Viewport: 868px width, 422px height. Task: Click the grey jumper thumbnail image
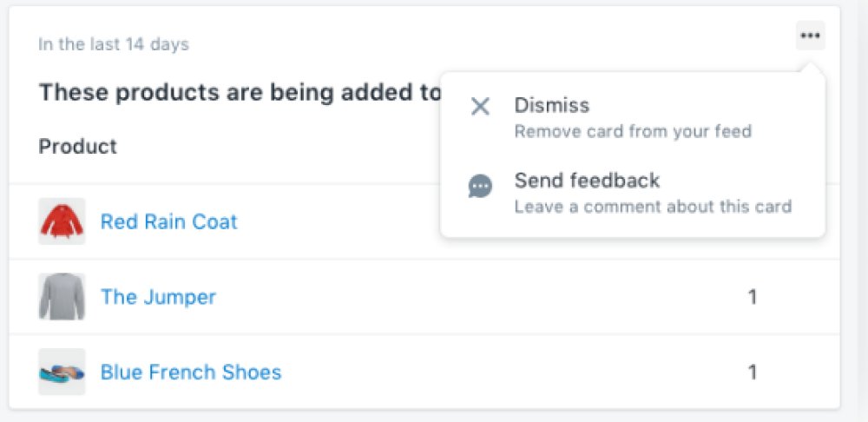(x=62, y=296)
